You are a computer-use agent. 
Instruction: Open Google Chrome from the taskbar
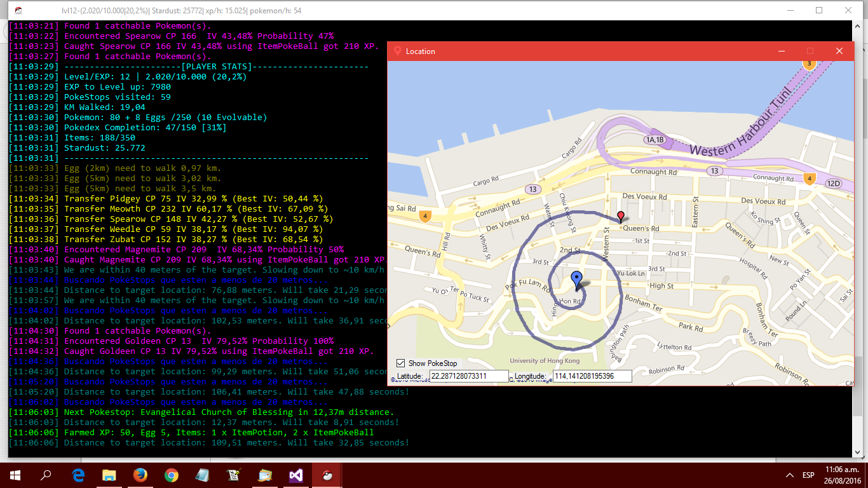[x=171, y=475]
